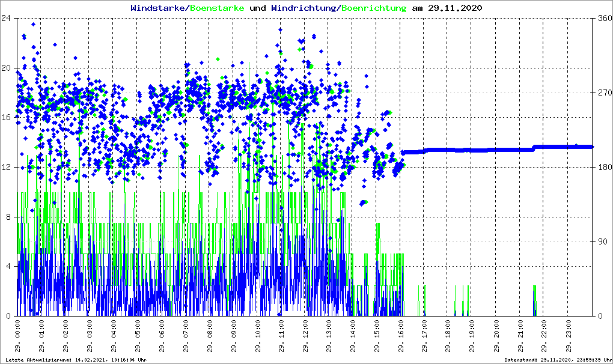Screen dimensions: 613x364
Task: Select the 23:00 time label on x-axis
Action: (569, 336)
